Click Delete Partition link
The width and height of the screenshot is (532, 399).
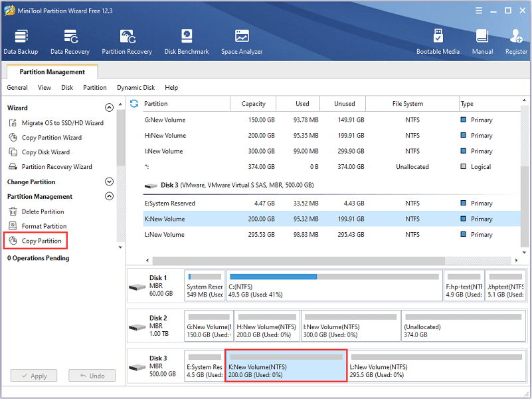(43, 211)
